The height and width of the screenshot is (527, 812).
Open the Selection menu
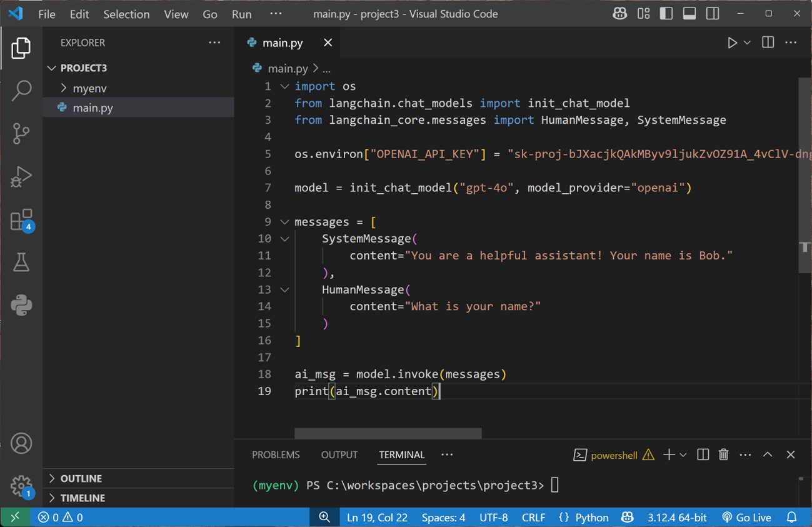(x=126, y=14)
